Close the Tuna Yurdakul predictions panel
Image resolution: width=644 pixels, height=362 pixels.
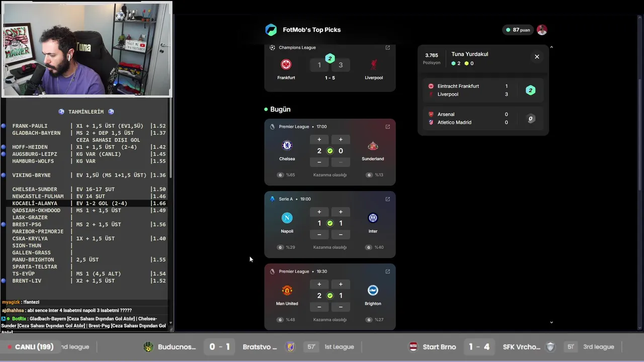537,57
